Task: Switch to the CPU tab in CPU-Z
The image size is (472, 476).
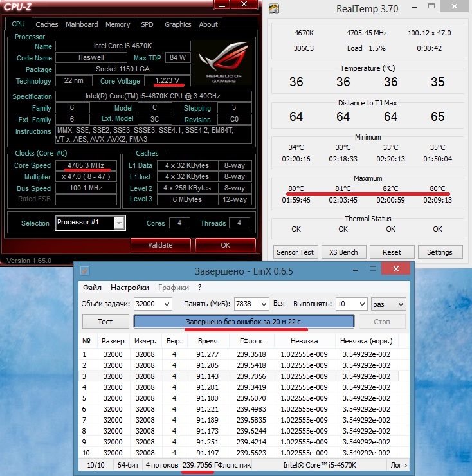Action: click(18, 24)
